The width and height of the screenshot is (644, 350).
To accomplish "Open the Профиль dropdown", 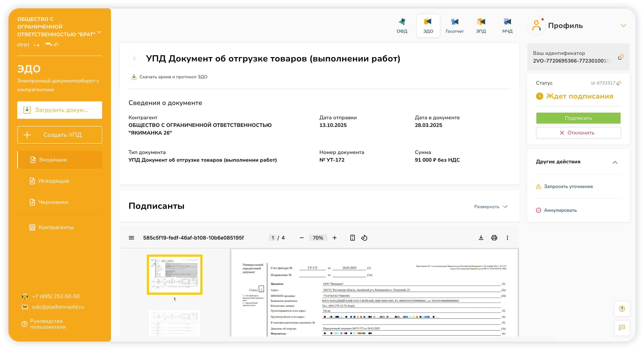I will point(623,26).
